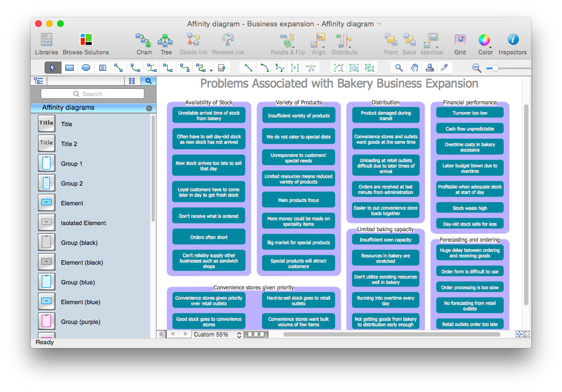Open the Libraries panel icon

tap(46, 40)
